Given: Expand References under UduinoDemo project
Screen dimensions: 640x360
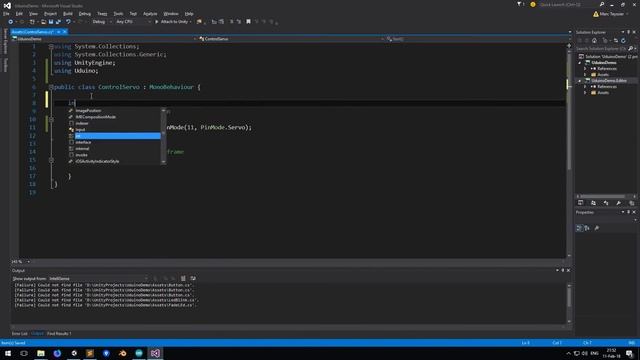Looking at the screenshot, I should pyautogui.click(x=585, y=69).
